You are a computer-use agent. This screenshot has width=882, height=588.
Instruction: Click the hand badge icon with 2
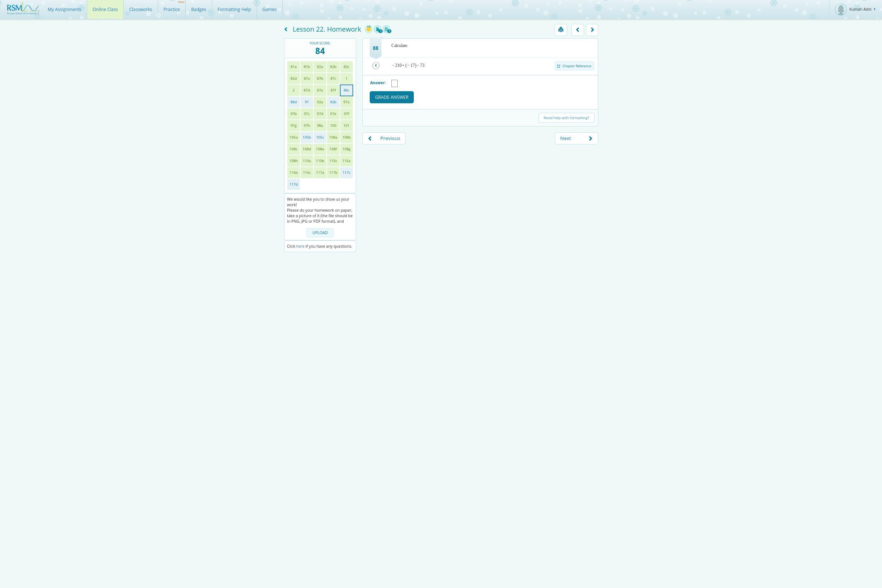[x=378, y=29]
